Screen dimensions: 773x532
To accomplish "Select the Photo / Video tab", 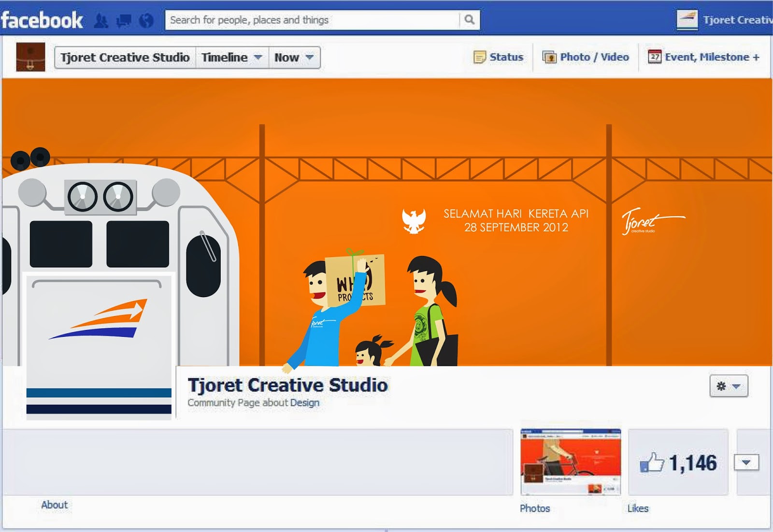I will click(x=586, y=57).
